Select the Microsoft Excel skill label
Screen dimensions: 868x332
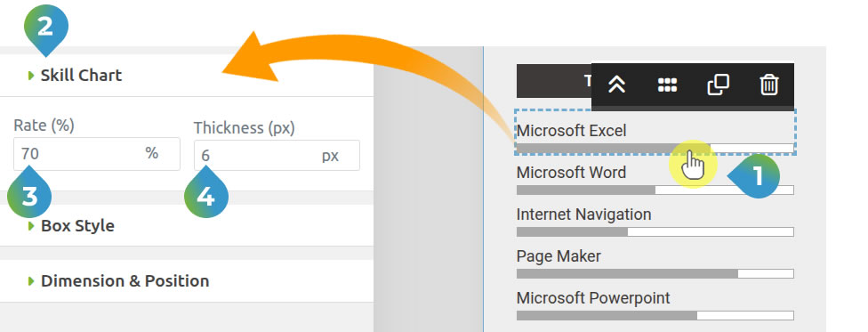click(x=571, y=131)
